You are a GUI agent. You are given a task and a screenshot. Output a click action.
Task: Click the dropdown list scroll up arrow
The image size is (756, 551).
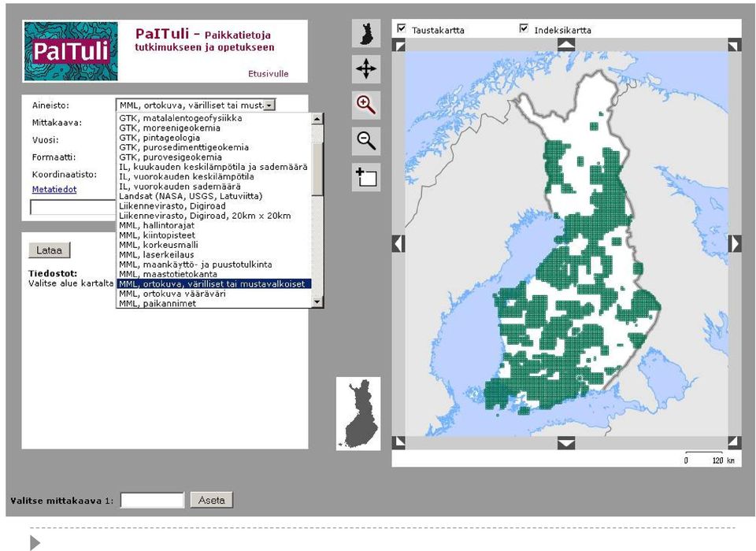click(x=317, y=119)
